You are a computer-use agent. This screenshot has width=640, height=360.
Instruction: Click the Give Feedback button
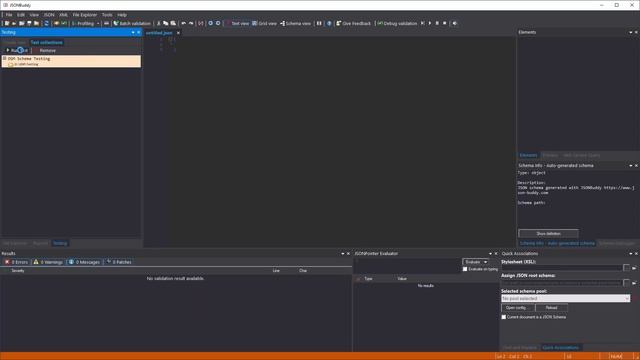[x=353, y=23]
